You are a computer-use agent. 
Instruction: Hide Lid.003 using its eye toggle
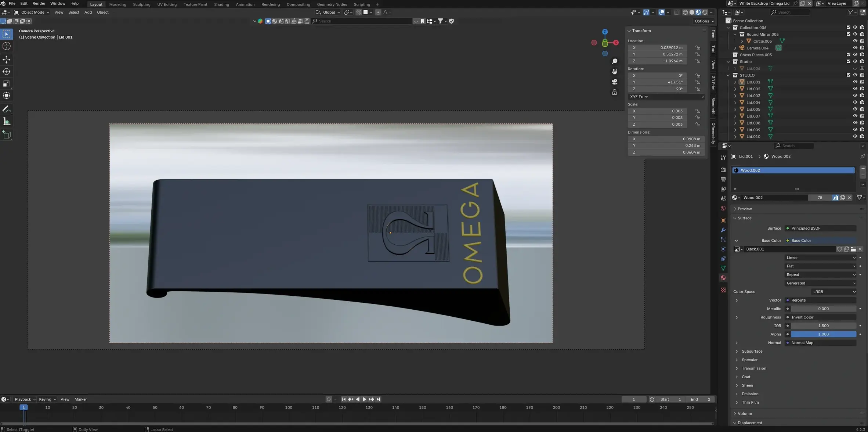(x=856, y=96)
